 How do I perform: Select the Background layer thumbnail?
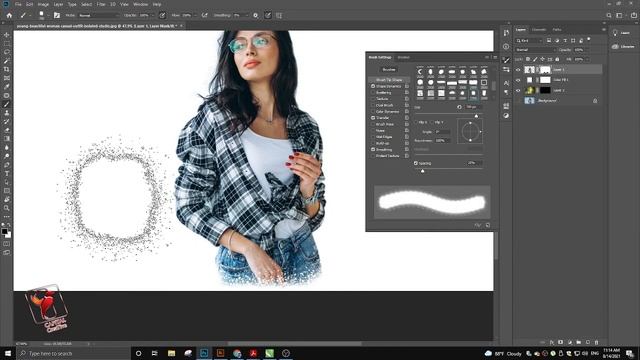(529, 100)
